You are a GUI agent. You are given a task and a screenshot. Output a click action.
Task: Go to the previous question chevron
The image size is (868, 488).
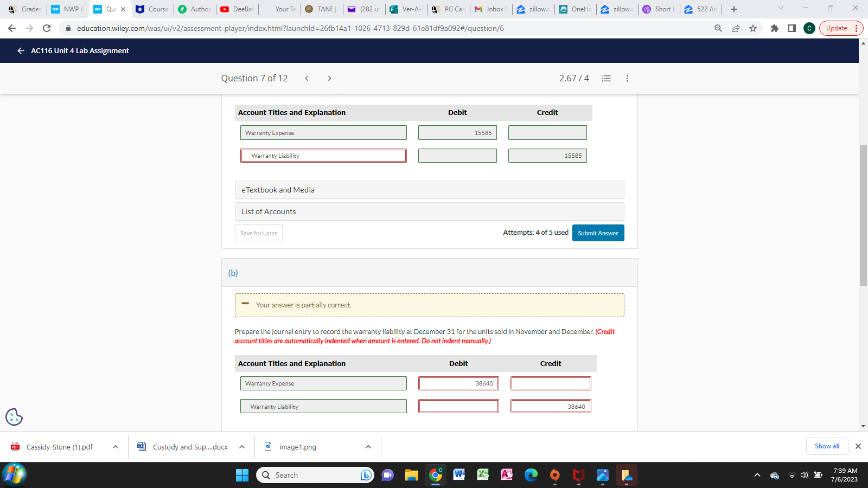click(x=307, y=78)
